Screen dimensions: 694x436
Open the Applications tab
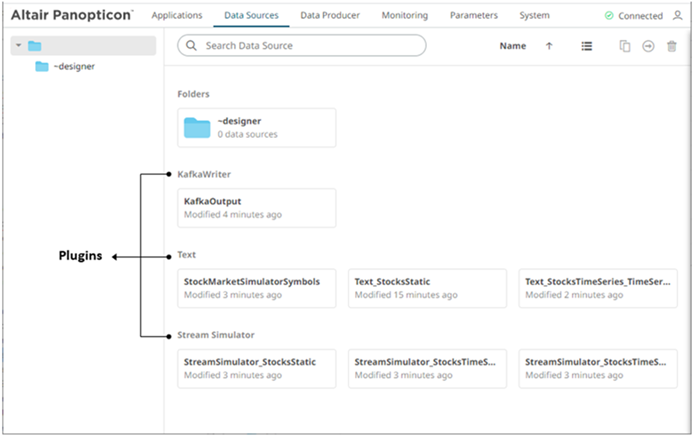(x=177, y=16)
